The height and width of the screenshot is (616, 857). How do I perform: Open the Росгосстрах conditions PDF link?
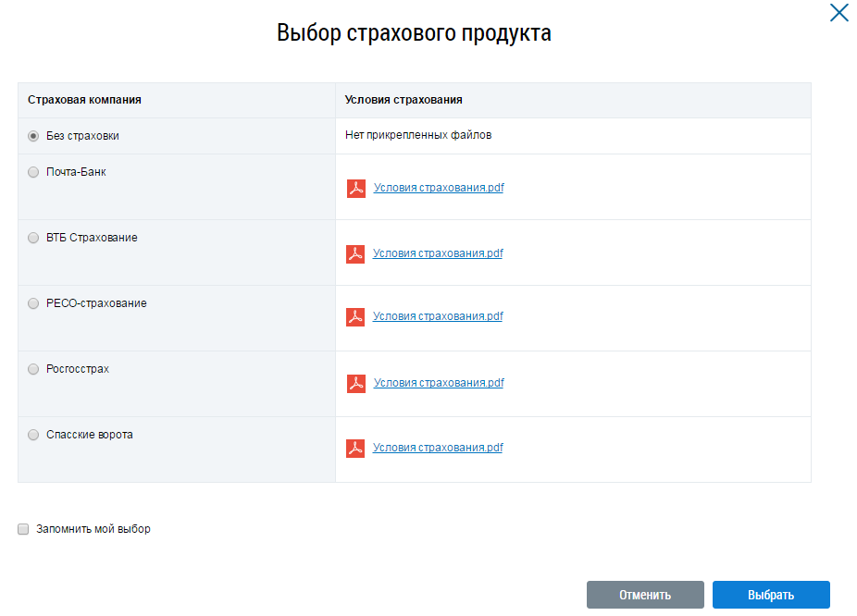(439, 383)
